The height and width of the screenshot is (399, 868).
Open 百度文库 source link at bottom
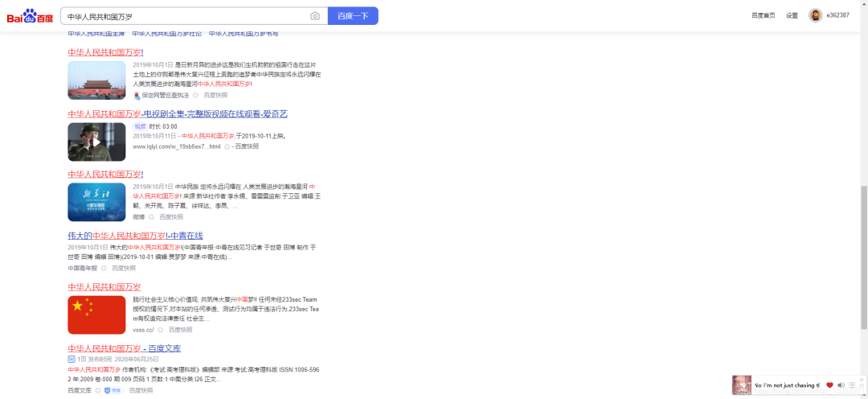[80, 391]
